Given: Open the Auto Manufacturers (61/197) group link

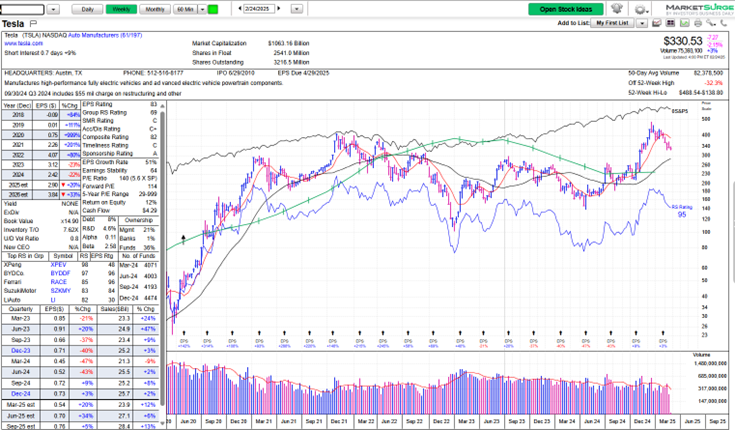Looking at the screenshot, I should (x=105, y=35).
